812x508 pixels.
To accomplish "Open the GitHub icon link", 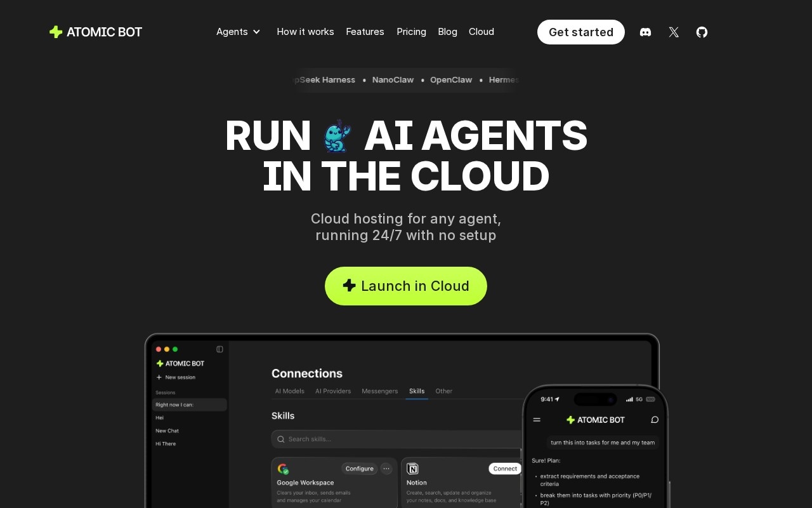I will (x=702, y=32).
